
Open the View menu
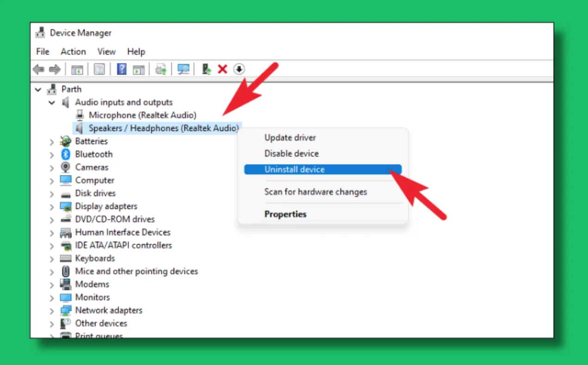tap(106, 51)
